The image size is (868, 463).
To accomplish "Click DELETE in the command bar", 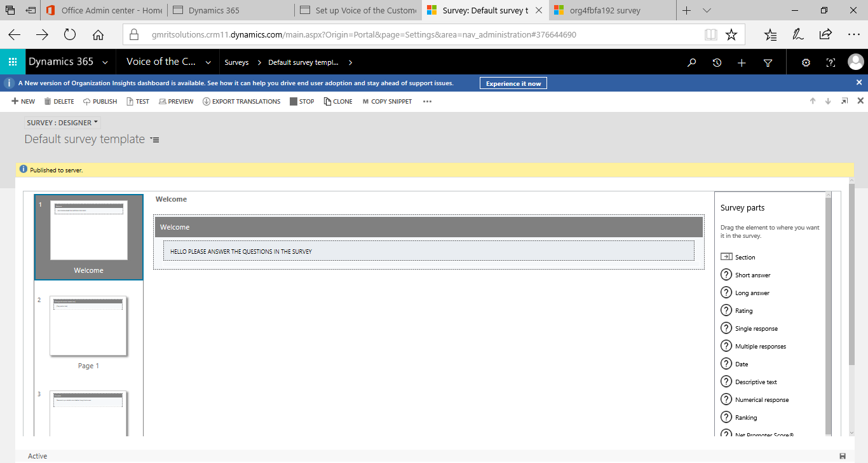I will click(59, 101).
